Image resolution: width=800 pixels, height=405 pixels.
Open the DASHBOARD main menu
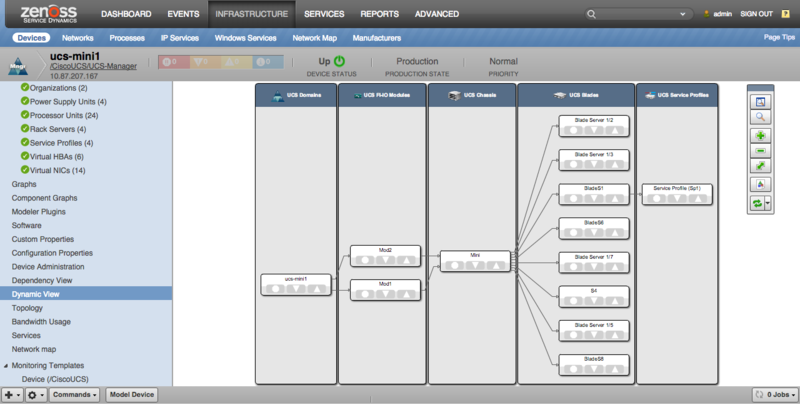[x=126, y=14]
